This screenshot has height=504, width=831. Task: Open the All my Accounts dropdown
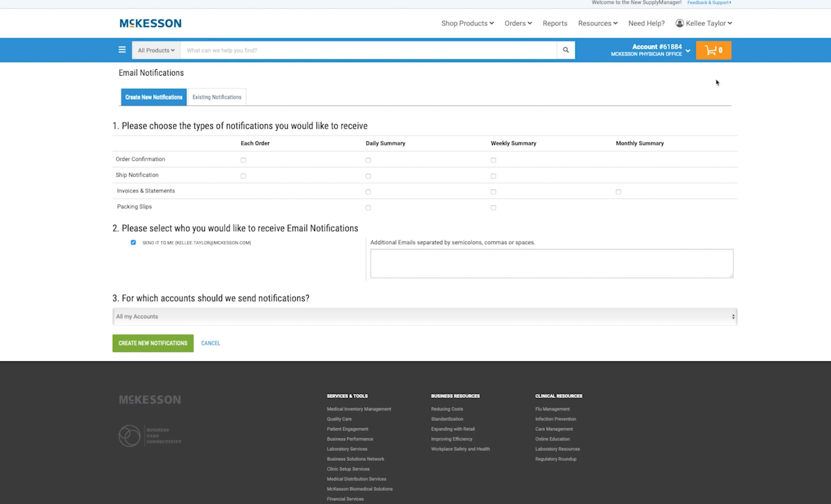click(425, 317)
